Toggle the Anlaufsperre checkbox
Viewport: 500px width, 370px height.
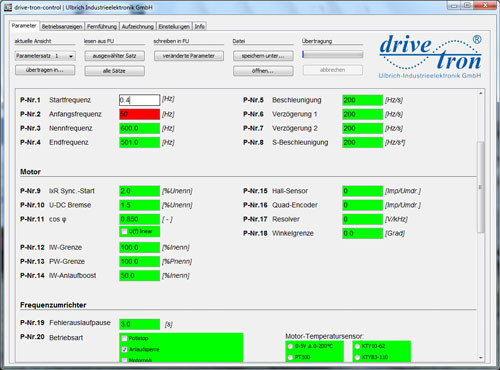[x=124, y=349]
